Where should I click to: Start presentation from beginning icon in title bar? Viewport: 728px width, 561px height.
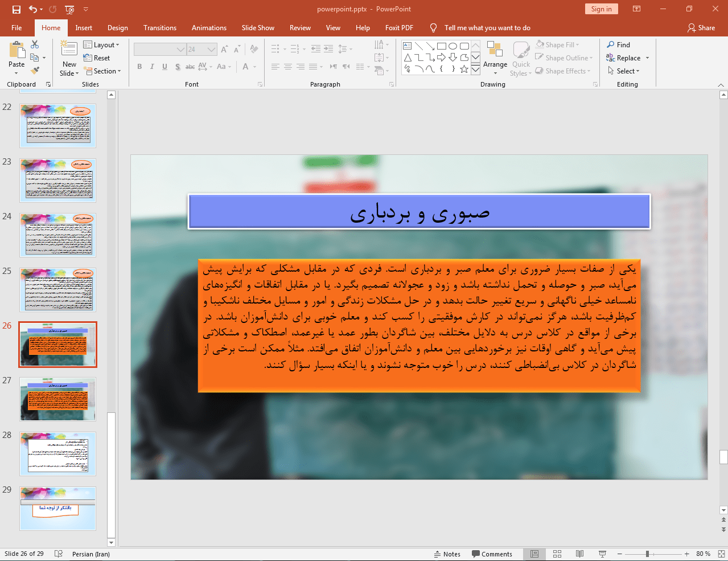(x=69, y=9)
